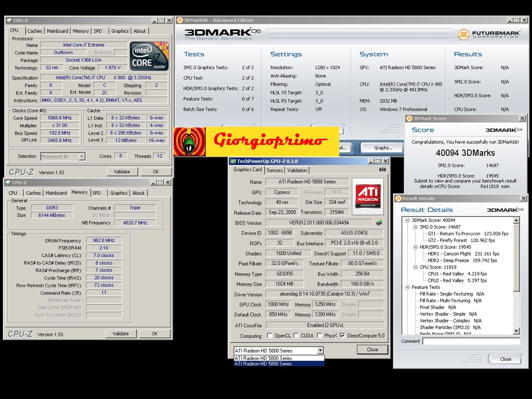The width and height of the screenshot is (532, 399).
Task: Click OK in the lower CPU-Z Memory window
Action: coord(154,334)
